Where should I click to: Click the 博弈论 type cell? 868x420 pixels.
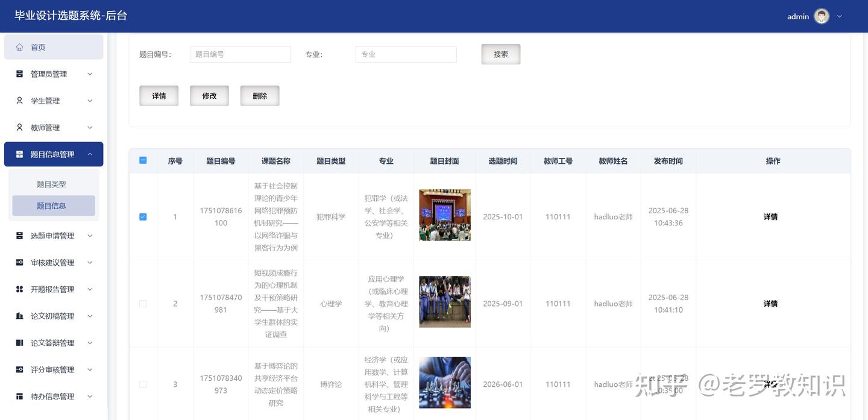click(331, 384)
